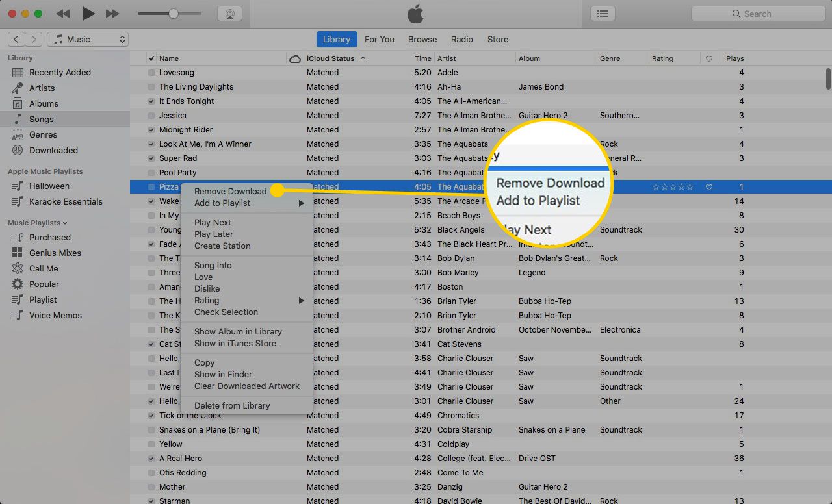The height and width of the screenshot is (504, 832).
Task: Click the volume slider knob
Action: point(174,14)
